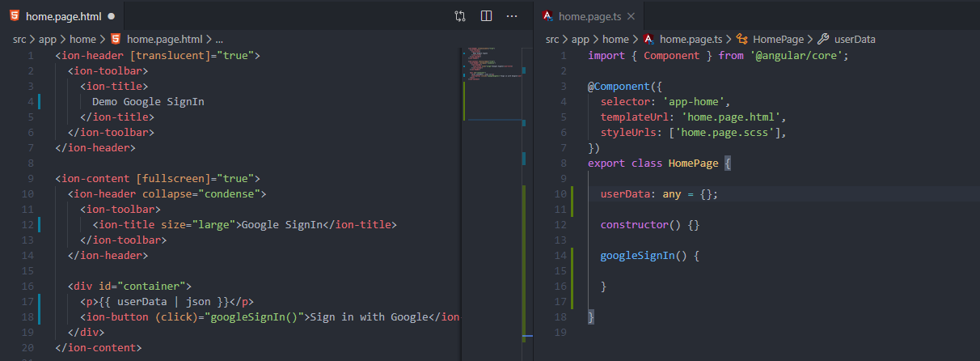Select 'home' in the left breadcrumb
Screen dimensions: 980x361
click(82, 39)
